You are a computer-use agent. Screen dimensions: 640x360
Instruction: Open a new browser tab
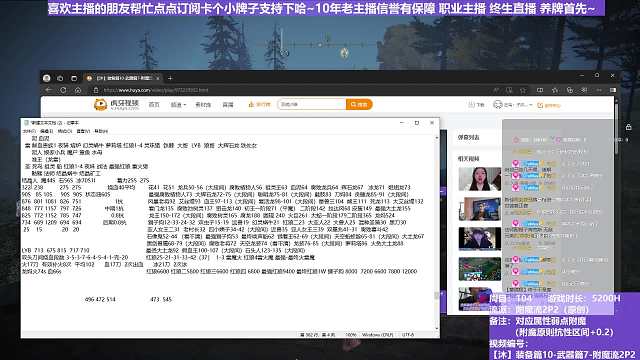(170, 78)
